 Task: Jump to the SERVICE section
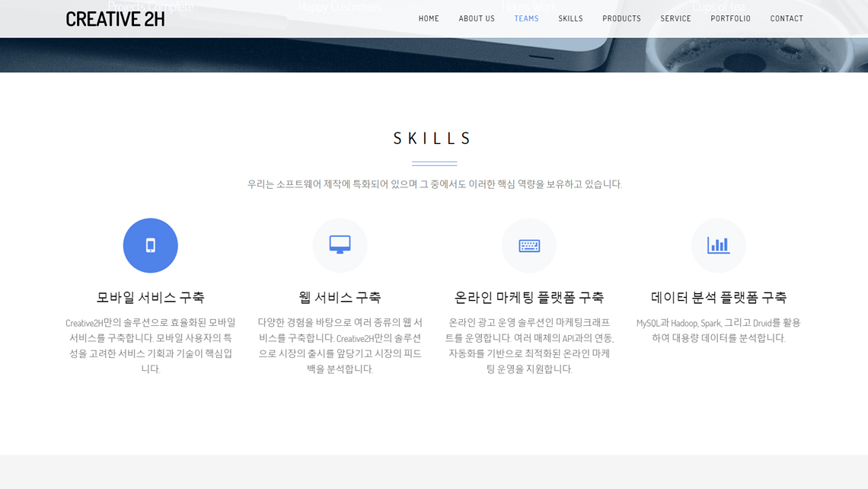point(675,18)
